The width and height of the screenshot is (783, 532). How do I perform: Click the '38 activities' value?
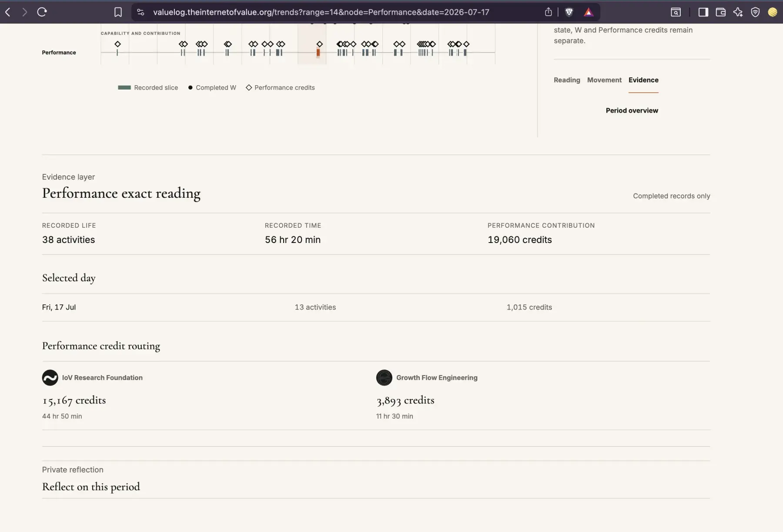coord(68,239)
